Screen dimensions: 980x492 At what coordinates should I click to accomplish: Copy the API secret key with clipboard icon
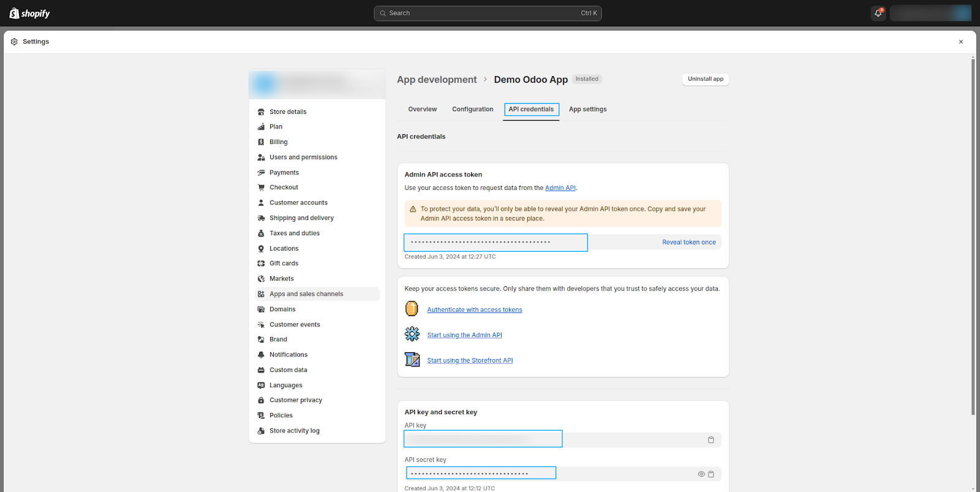(x=711, y=474)
